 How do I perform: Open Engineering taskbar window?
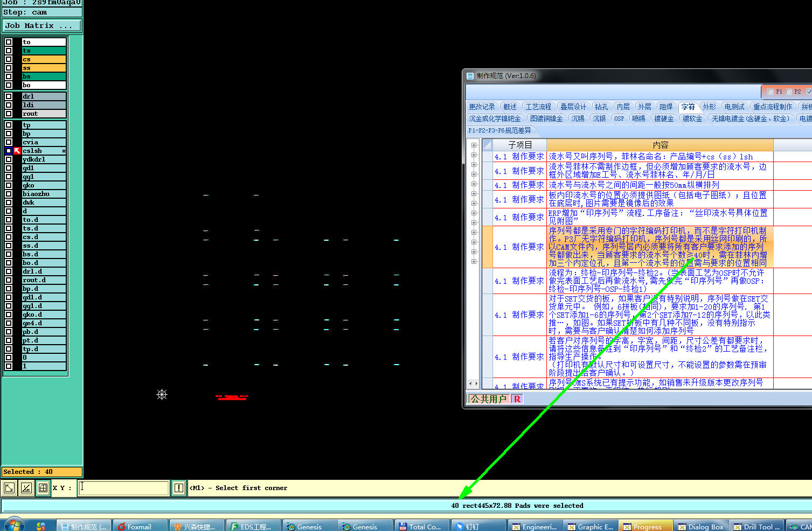(535, 526)
